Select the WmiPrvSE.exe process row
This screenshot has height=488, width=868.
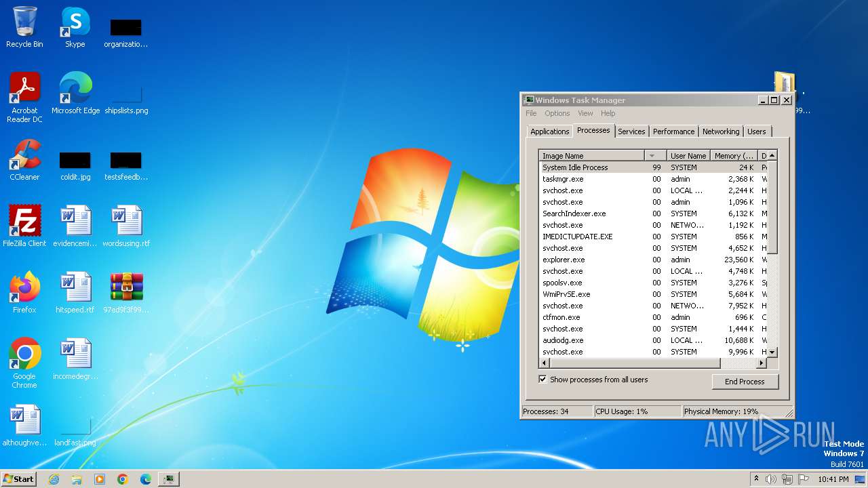652,294
